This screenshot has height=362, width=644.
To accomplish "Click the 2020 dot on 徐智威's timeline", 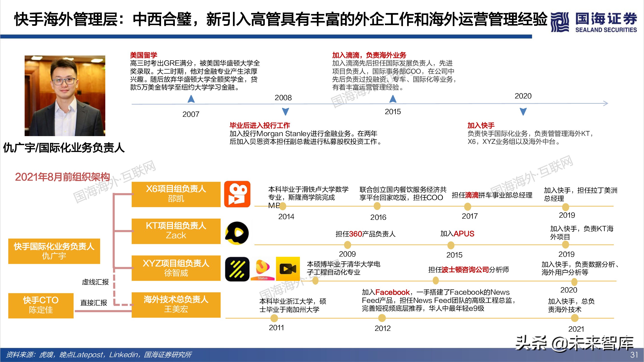I will pos(574,282).
